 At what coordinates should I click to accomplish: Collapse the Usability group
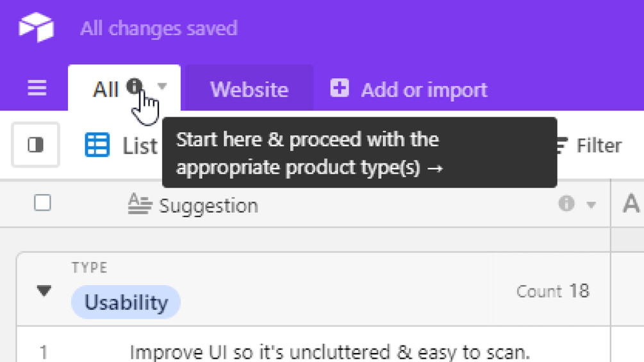pyautogui.click(x=44, y=291)
